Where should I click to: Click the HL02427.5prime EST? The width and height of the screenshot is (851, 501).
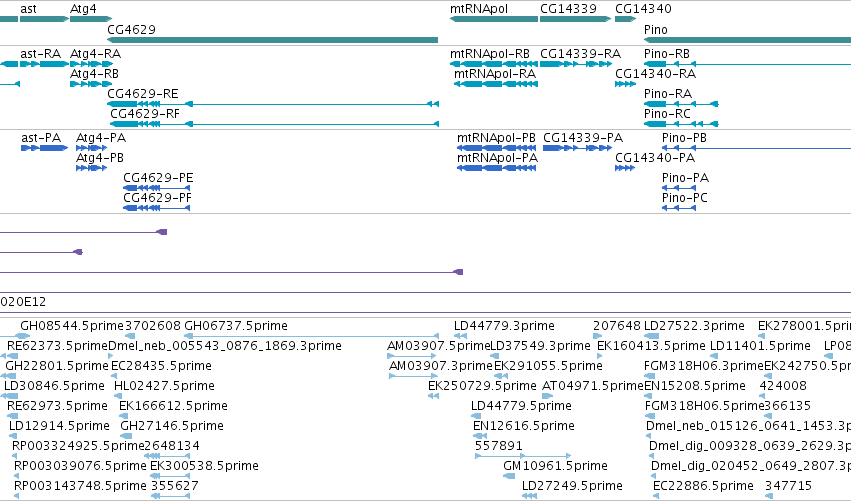(164, 386)
